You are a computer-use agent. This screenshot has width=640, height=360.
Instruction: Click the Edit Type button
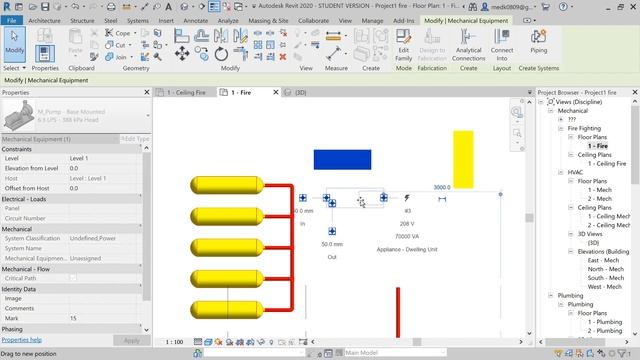[135, 139]
